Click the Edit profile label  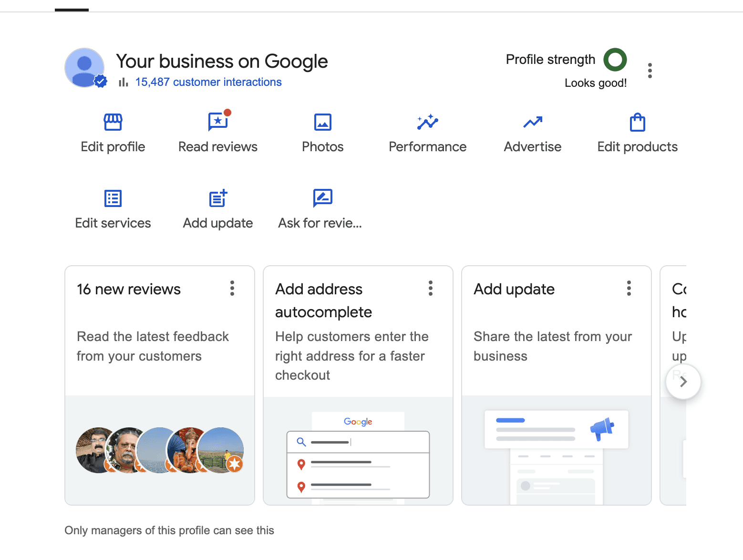[113, 147]
